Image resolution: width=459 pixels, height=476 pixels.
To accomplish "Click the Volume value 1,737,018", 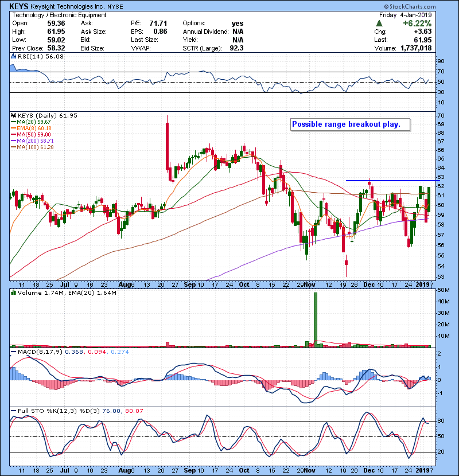I will pyautogui.click(x=416, y=48).
